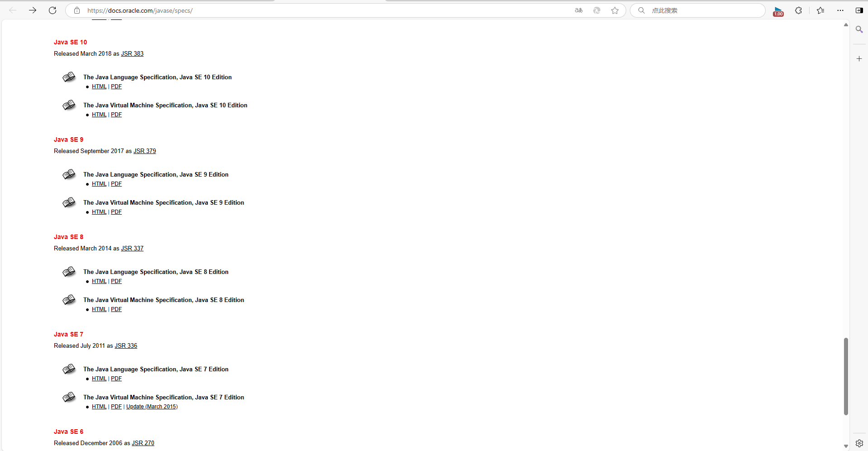The width and height of the screenshot is (868, 451).
Task: Click book icon for Java SE 9 Virtual Machine Specification
Action: click(69, 202)
